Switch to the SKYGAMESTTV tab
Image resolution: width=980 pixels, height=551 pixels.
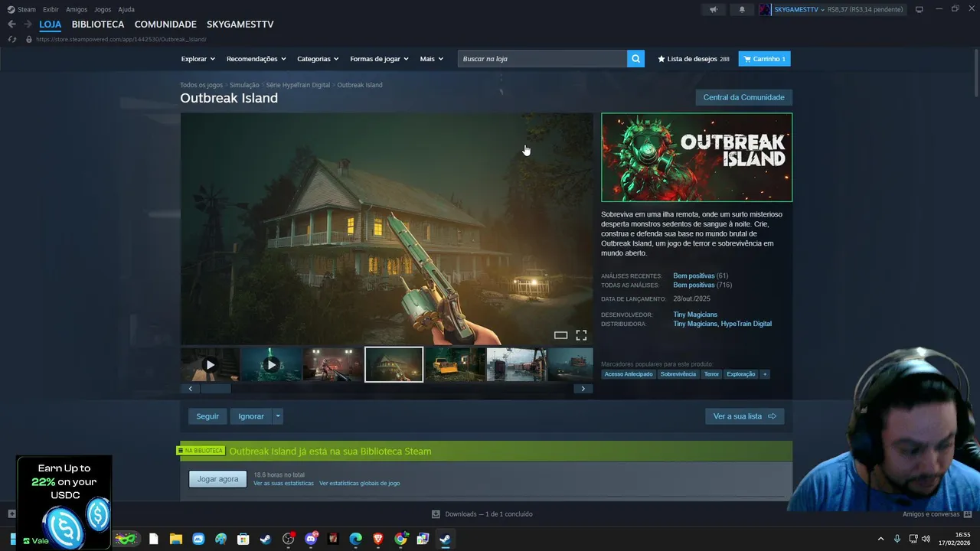(240, 24)
